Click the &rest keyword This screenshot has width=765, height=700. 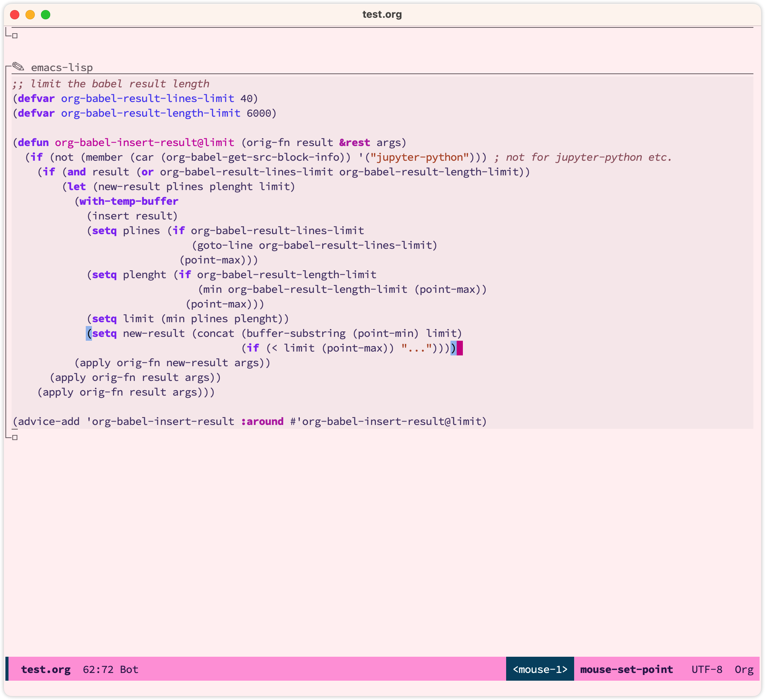pos(355,143)
